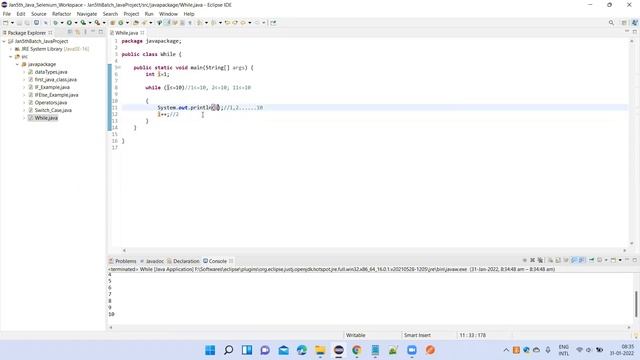Viewport: 640px width, 360px height.
Task: Open the Refactor menu
Action: 61,14
